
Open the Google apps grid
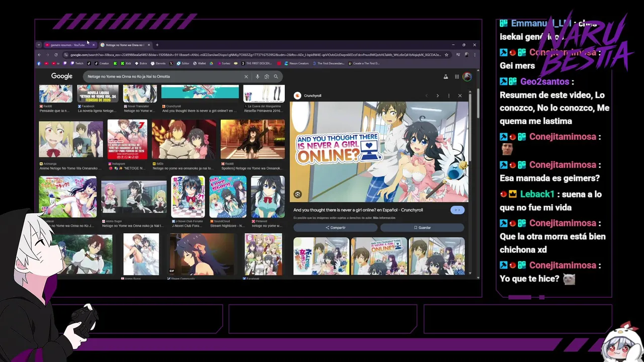coord(457,76)
